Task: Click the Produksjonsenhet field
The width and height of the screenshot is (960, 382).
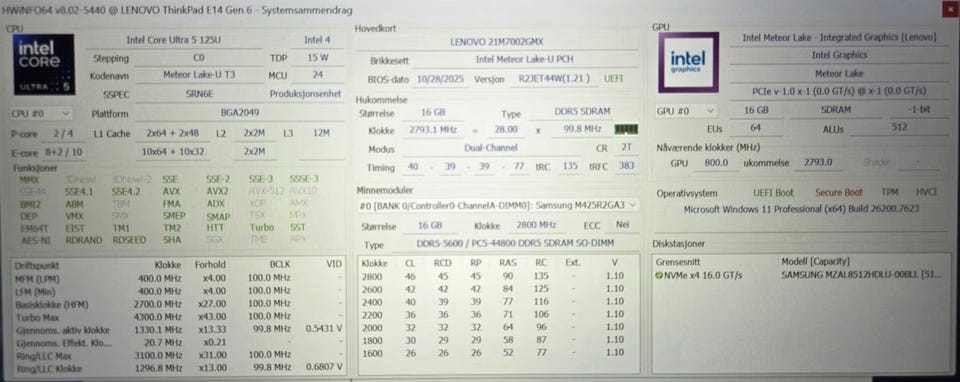Action: tap(305, 94)
